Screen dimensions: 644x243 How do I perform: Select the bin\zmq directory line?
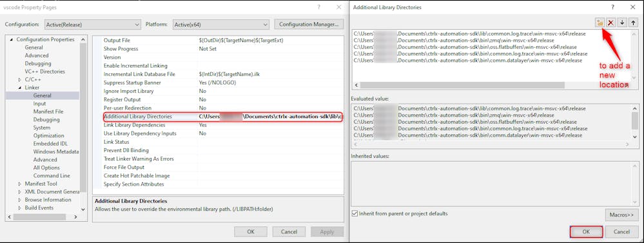(x=454, y=40)
